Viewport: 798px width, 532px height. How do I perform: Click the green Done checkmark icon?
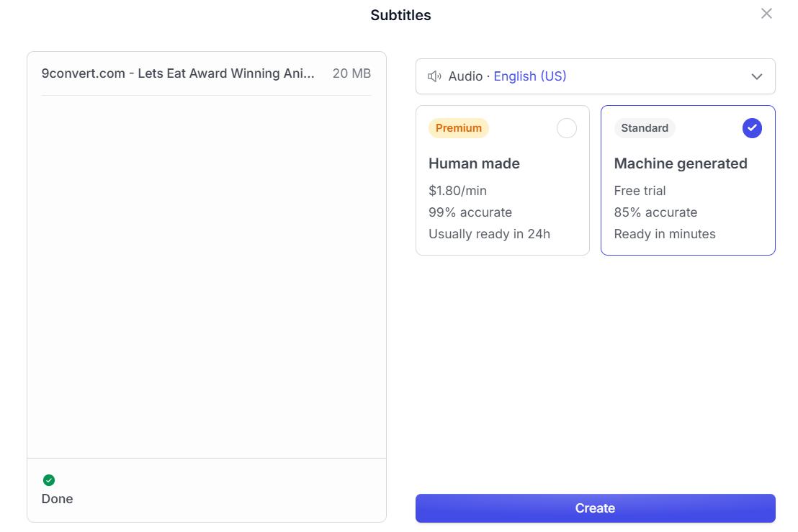[49, 480]
